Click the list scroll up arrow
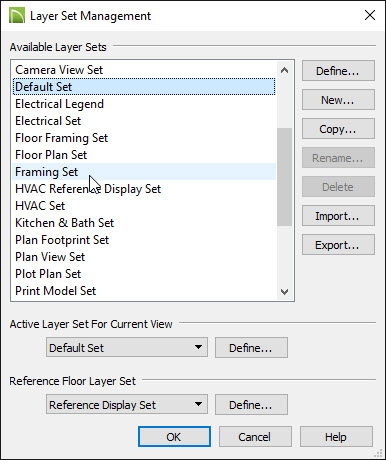 (284, 70)
